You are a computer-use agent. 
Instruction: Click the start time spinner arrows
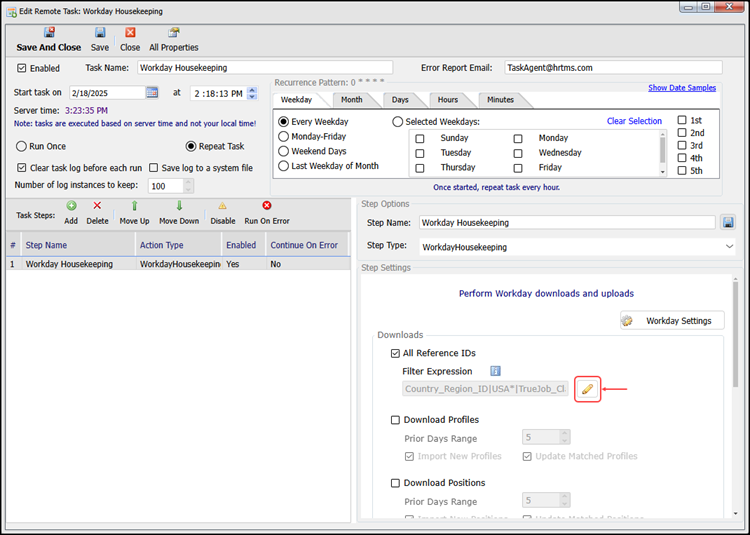[x=253, y=93]
